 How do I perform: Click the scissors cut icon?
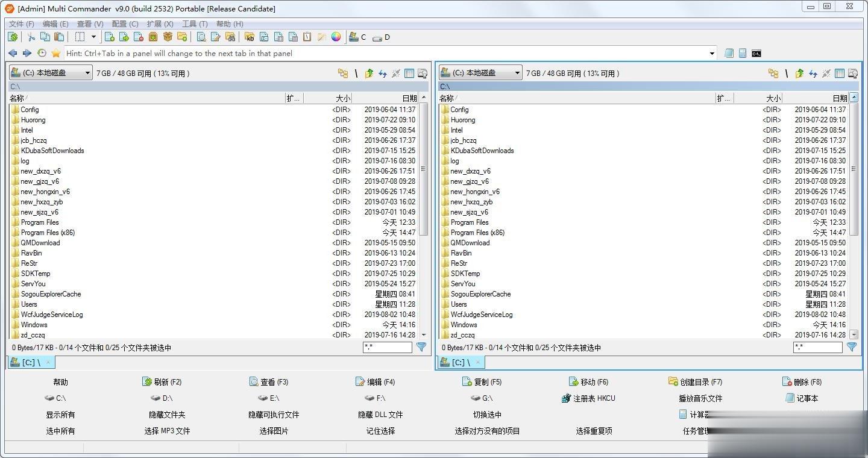pyautogui.click(x=31, y=37)
